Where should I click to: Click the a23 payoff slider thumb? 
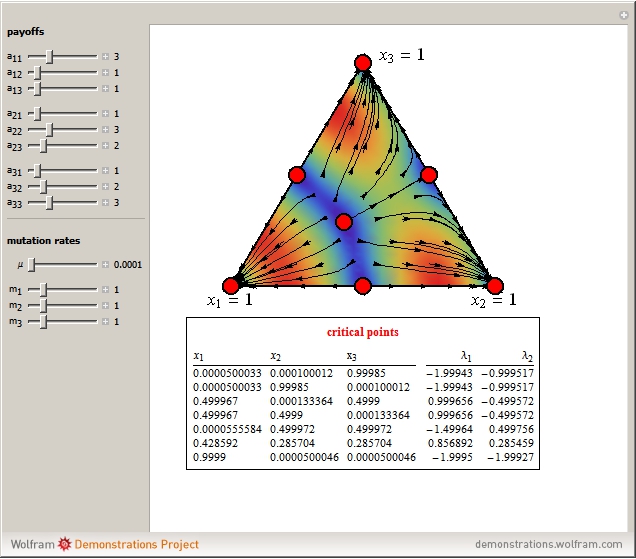click(43, 145)
